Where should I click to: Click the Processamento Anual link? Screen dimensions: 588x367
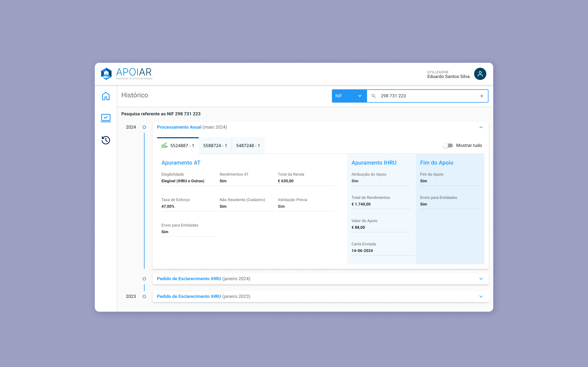click(179, 127)
